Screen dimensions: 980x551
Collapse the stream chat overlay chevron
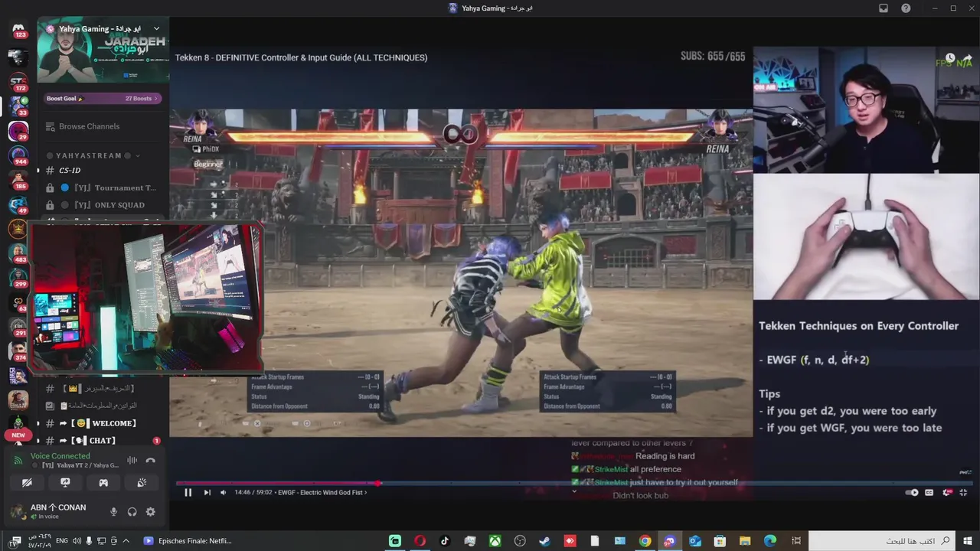[x=574, y=492]
